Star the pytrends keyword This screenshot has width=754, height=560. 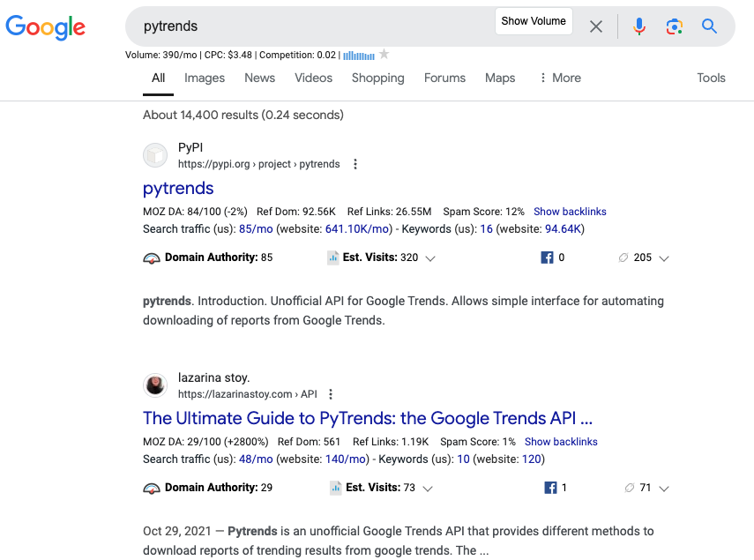384,55
